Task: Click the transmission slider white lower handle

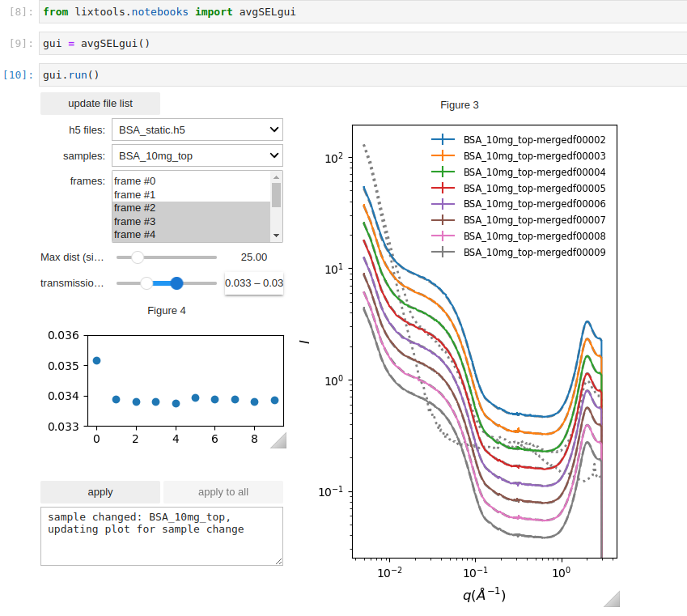Action: [146, 283]
